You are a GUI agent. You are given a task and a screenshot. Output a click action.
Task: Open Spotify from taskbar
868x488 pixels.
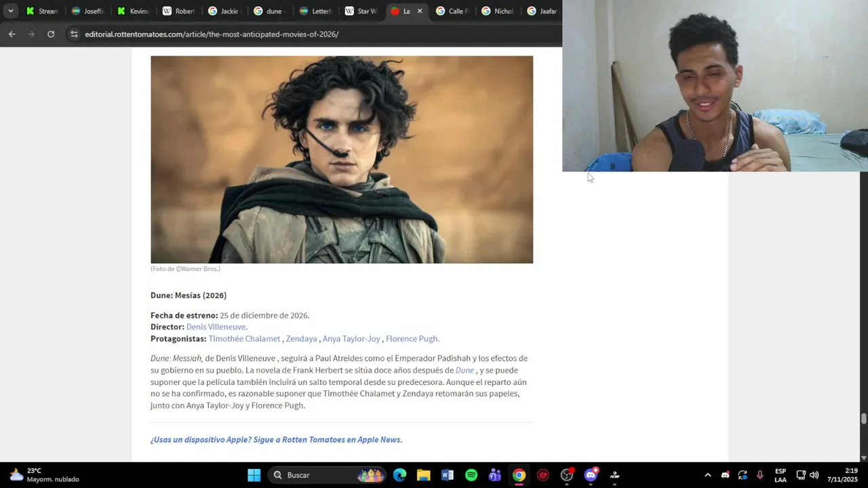(471, 475)
